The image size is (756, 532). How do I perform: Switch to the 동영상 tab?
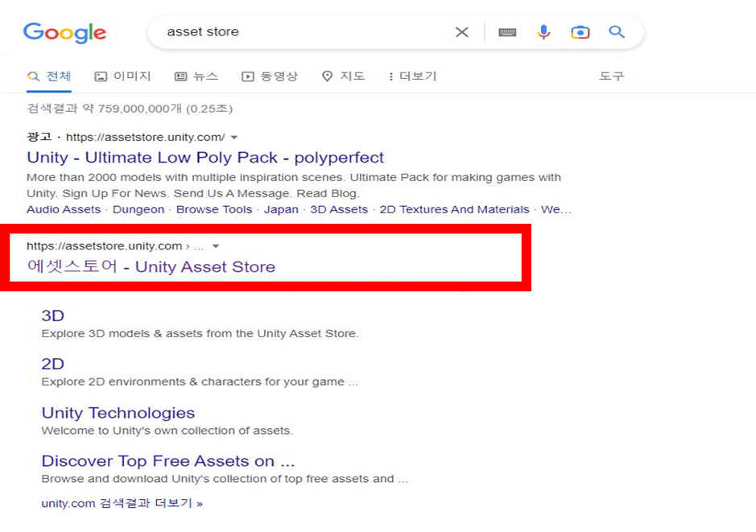[x=270, y=76]
